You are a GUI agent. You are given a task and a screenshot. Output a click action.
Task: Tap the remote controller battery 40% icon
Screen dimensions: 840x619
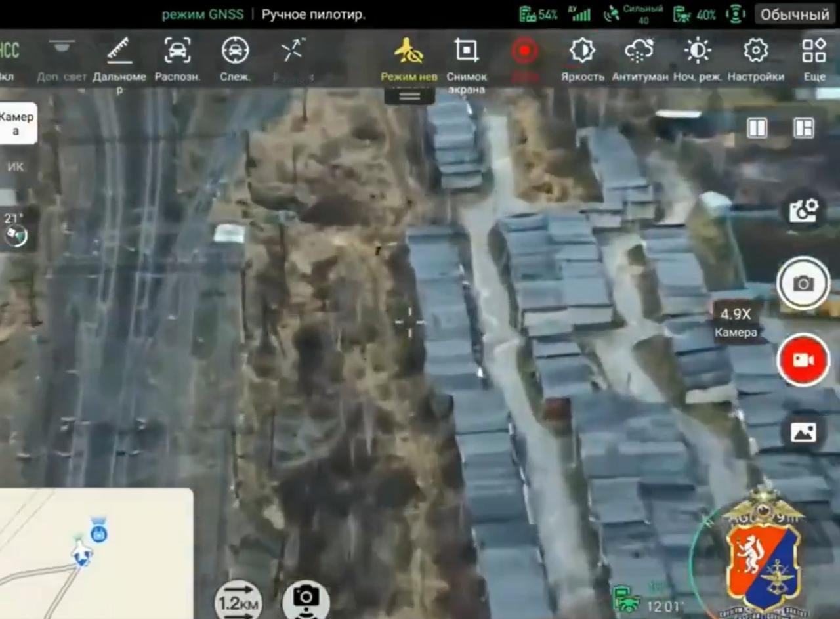point(694,14)
